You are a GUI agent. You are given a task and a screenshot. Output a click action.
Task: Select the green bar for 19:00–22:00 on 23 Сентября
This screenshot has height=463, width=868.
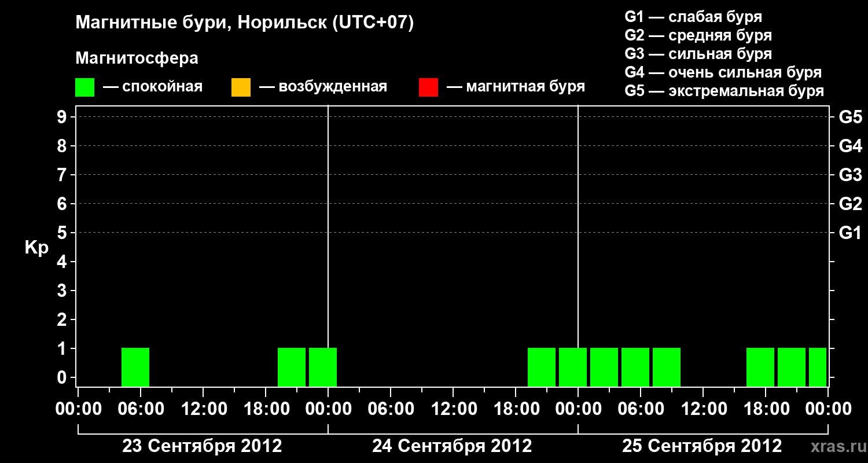point(292,367)
